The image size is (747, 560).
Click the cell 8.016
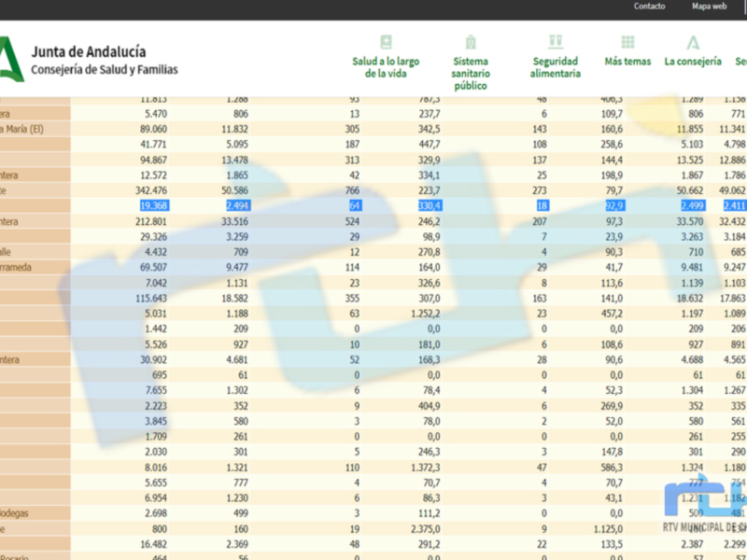coord(155,468)
